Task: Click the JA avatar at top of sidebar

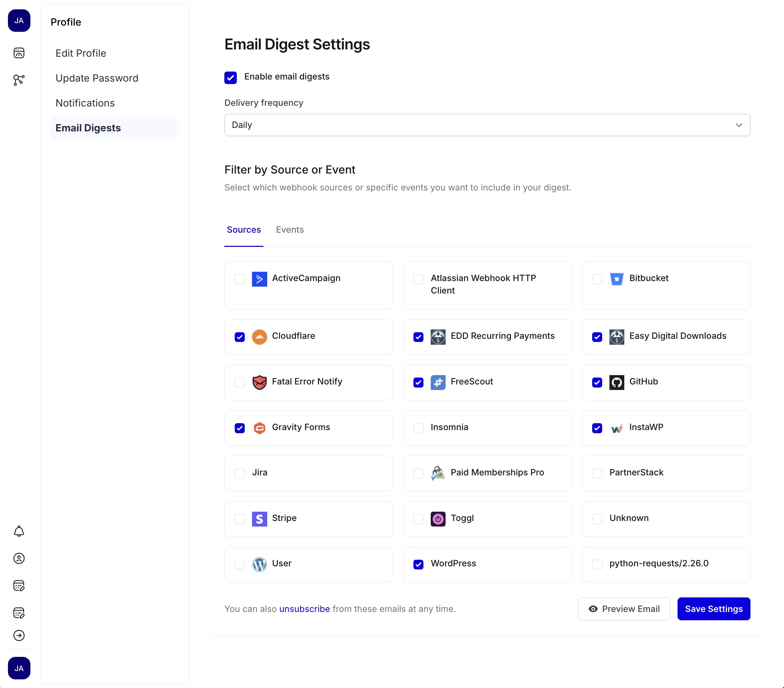Action: point(19,21)
